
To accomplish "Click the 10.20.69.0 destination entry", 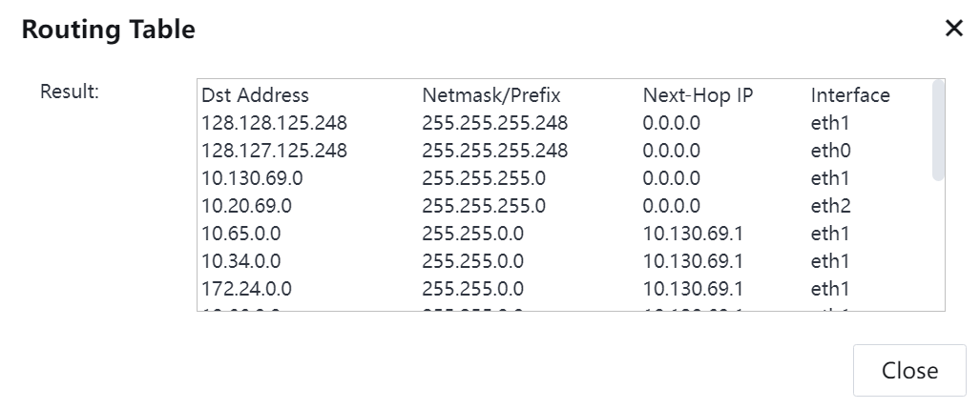I will coord(246,206).
